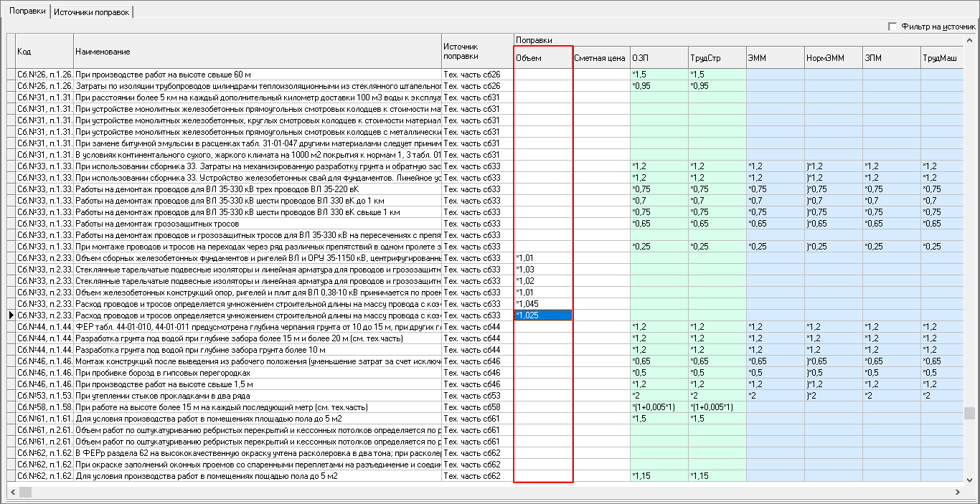Image resolution: width=980 pixels, height=504 pixels.
Task: Click the current row indicator arrow
Action: coord(11,315)
